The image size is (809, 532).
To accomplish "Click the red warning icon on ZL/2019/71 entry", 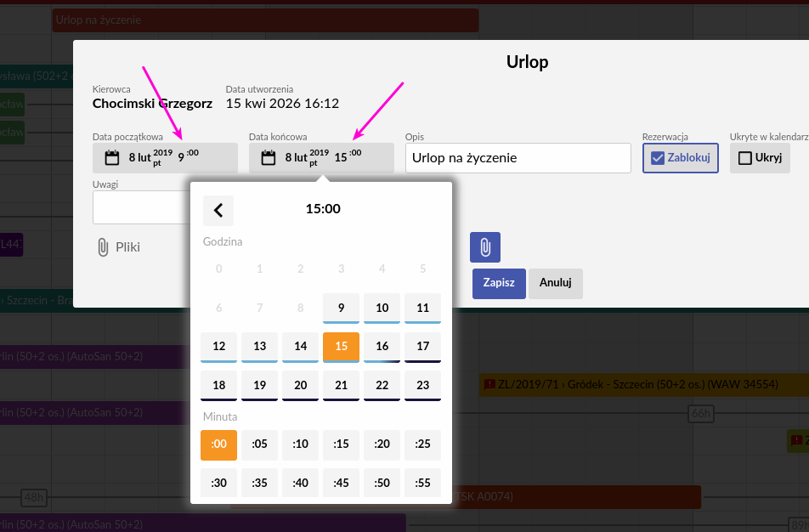I will [x=489, y=385].
